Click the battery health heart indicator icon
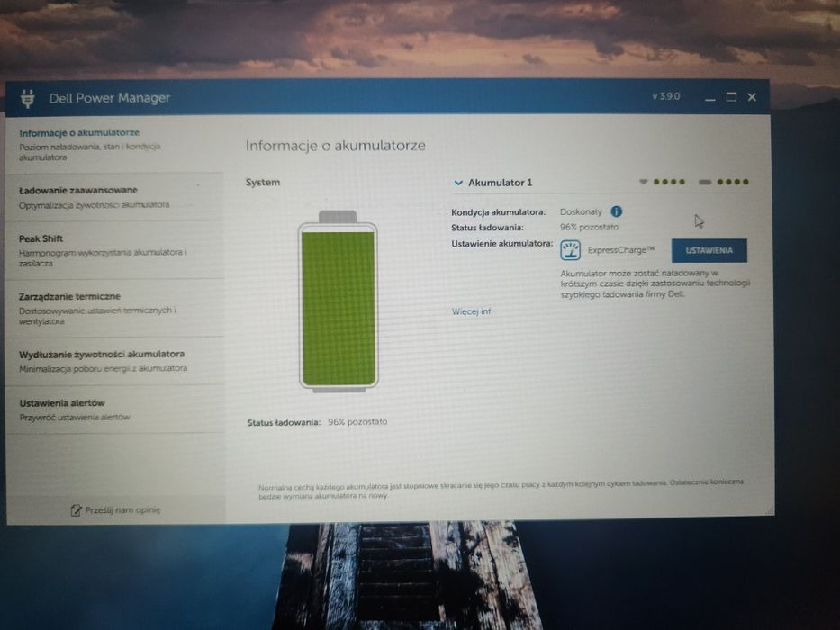 point(643,182)
